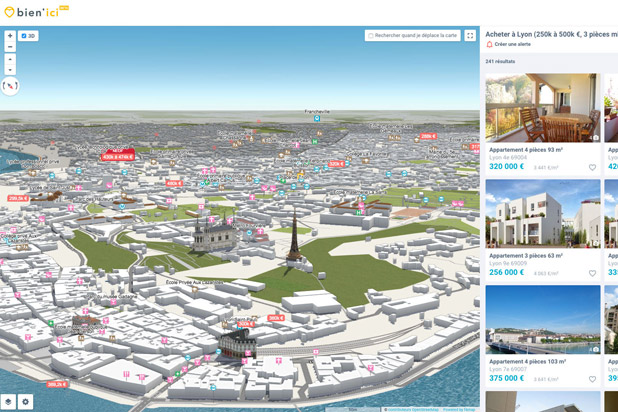618x412 pixels.
Task: Select the 360k € map price marker
Action: [276, 318]
